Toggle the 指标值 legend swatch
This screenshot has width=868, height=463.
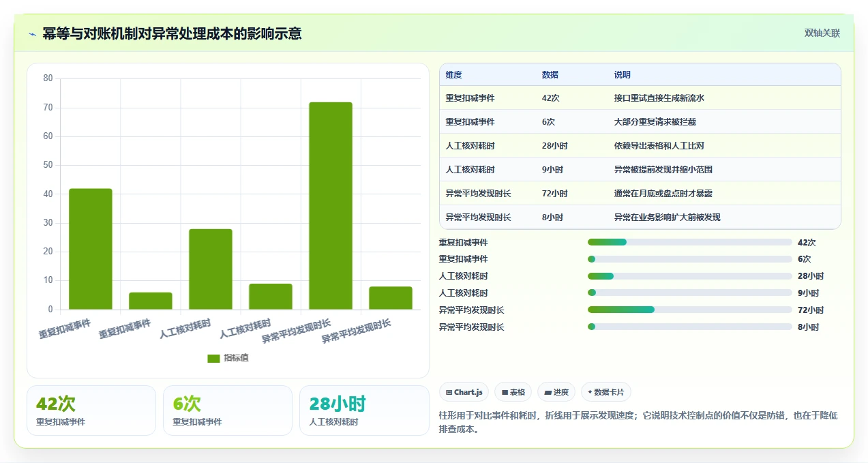[213, 358]
